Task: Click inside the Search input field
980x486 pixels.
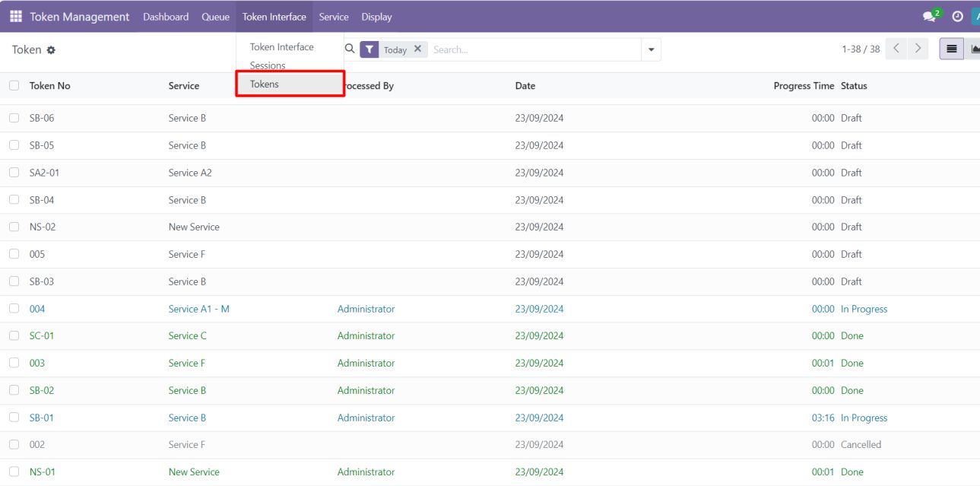Action: pos(532,49)
